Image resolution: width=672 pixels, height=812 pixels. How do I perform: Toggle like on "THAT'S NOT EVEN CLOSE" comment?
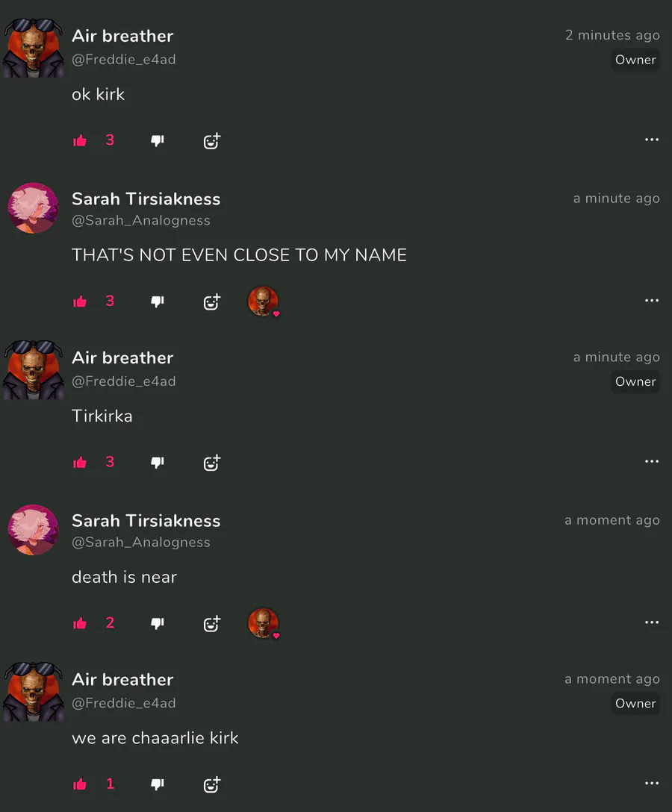[80, 302]
